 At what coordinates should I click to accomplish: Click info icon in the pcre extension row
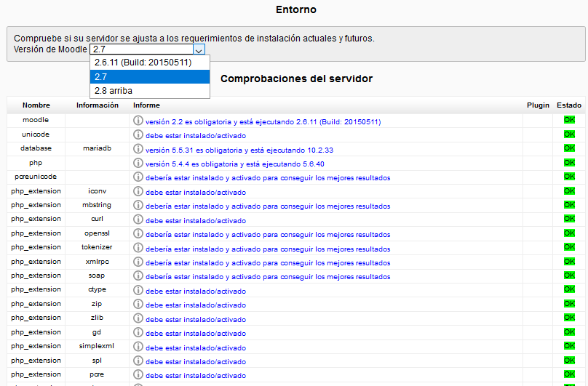click(x=138, y=374)
